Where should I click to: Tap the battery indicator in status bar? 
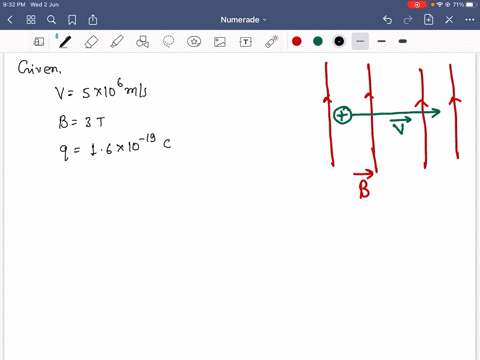pyautogui.click(x=470, y=5)
